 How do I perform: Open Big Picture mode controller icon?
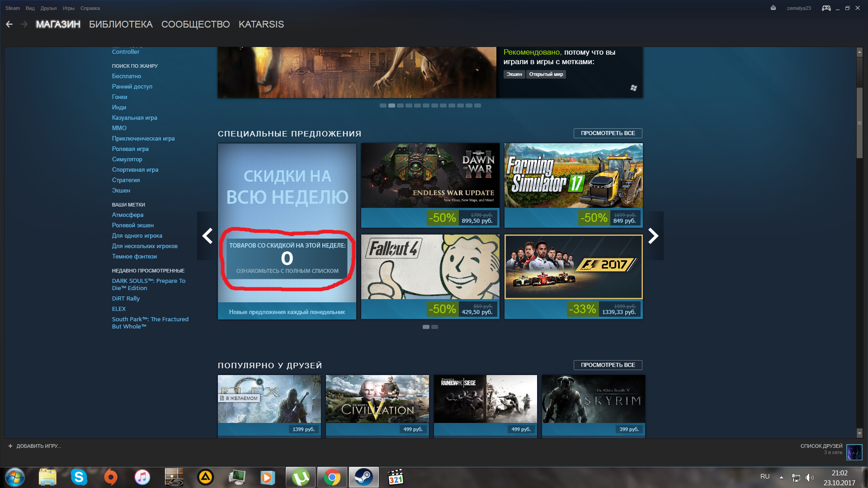[x=826, y=8]
